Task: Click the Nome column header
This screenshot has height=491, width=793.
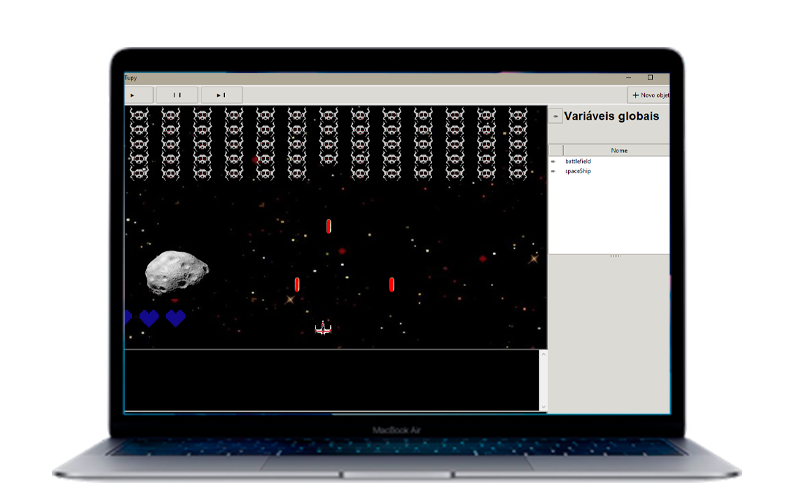Action: coord(618,150)
